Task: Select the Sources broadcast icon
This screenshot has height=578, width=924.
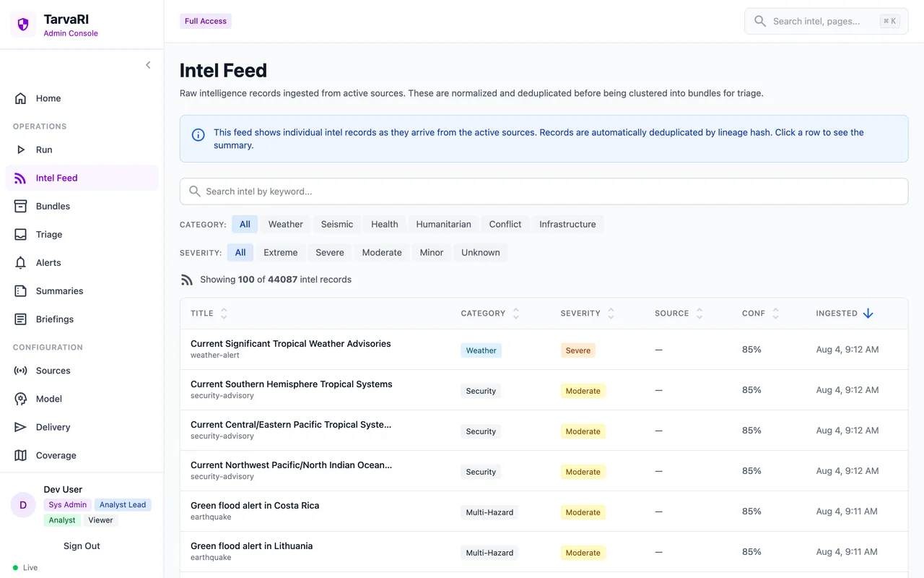Action: click(21, 371)
